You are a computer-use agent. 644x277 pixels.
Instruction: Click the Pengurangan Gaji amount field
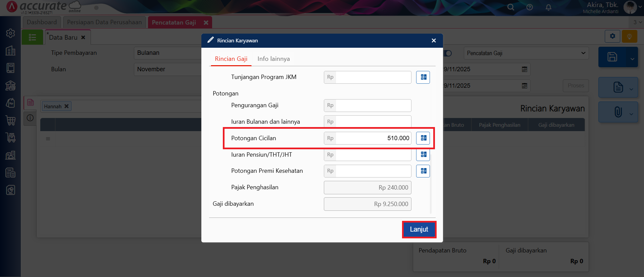[373, 106]
